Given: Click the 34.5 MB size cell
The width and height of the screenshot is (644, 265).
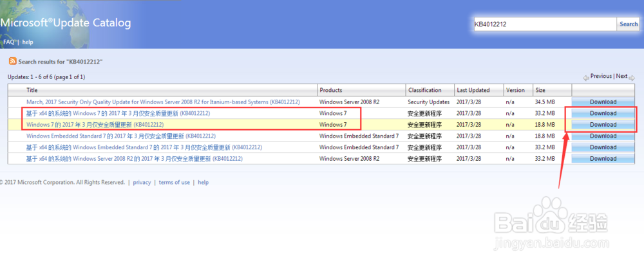Looking at the screenshot, I should click(545, 102).
